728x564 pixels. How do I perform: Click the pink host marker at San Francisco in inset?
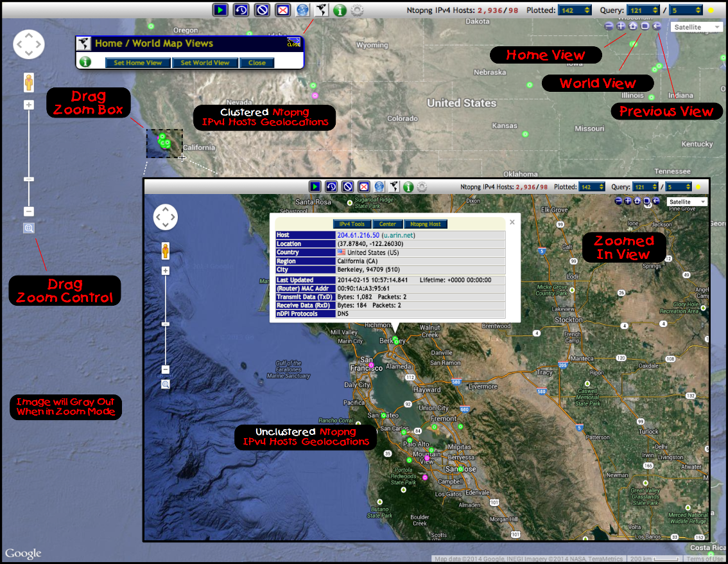[x=371, y=365]
